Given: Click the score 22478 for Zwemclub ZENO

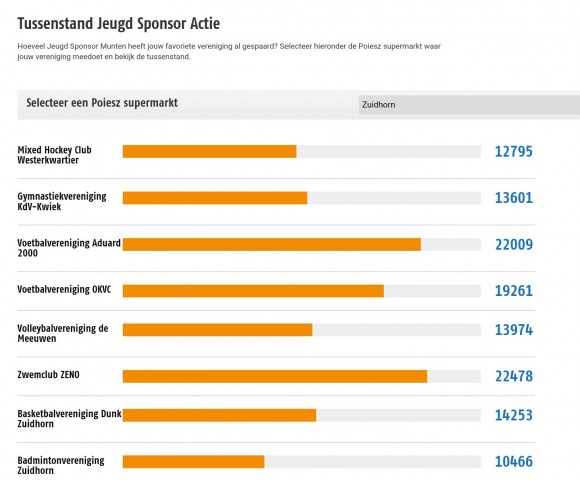Looking at the screenshot, I should [514, 376].
